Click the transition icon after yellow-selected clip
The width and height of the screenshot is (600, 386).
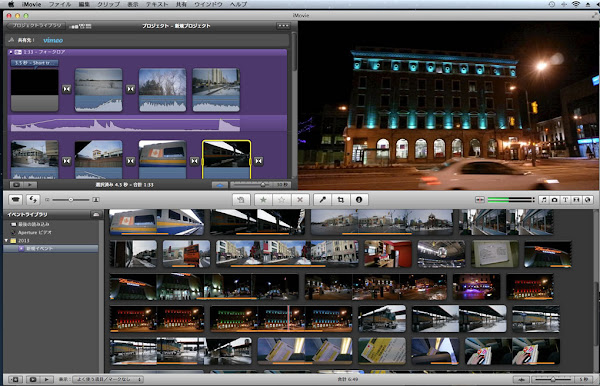[x=259, y=161]
